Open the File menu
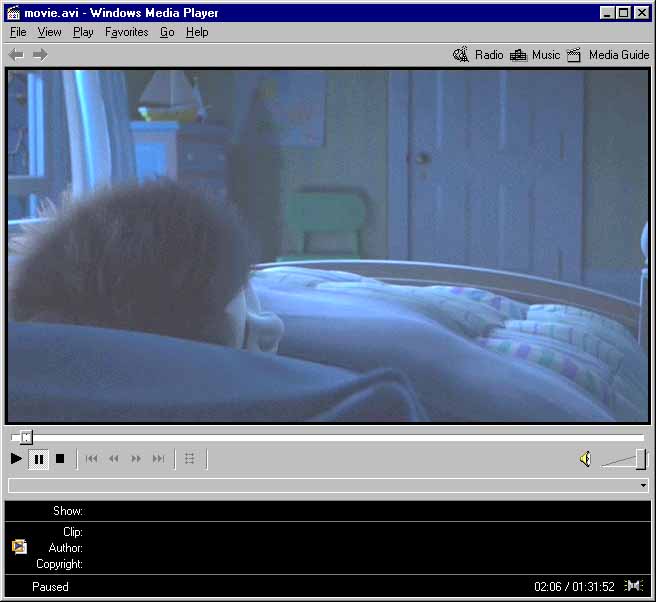The width and height of the screenshot is (656, 602). coord(18,32)
